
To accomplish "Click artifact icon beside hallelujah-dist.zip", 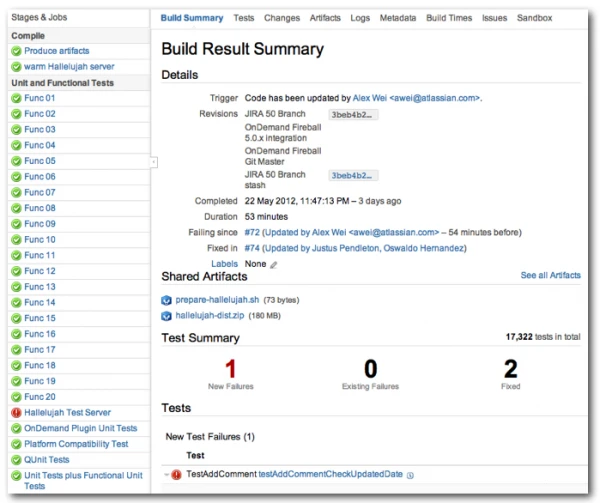I will pos(166,316).
